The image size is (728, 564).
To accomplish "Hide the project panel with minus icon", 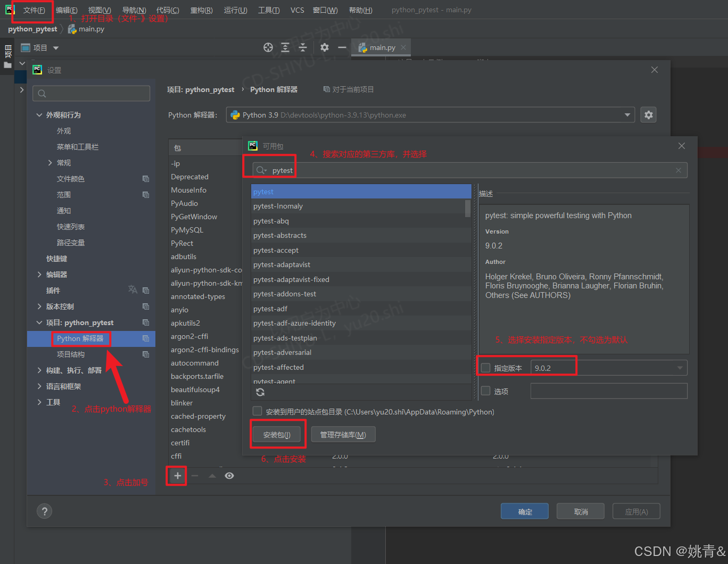I will 342,47.
